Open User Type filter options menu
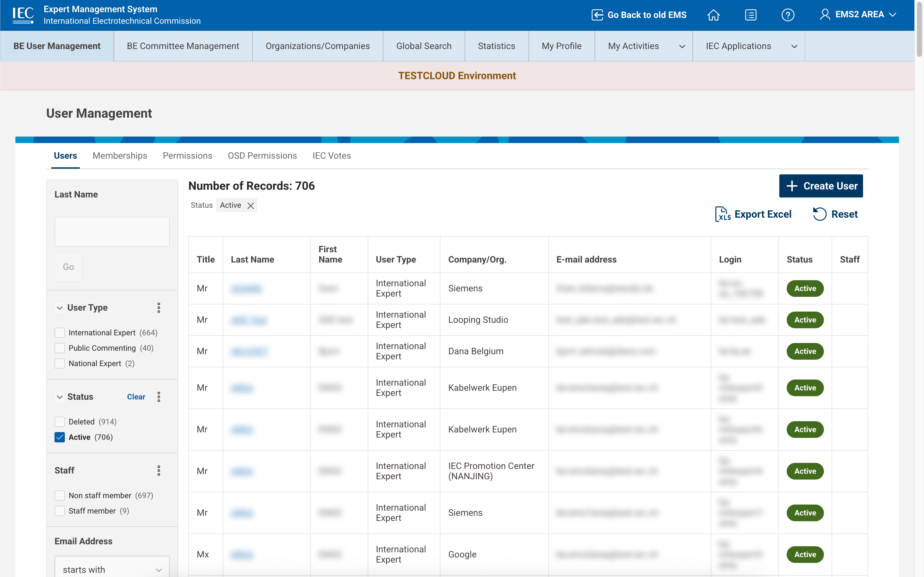Viewport: 924px width, 577px height. [x=159, y=308]
